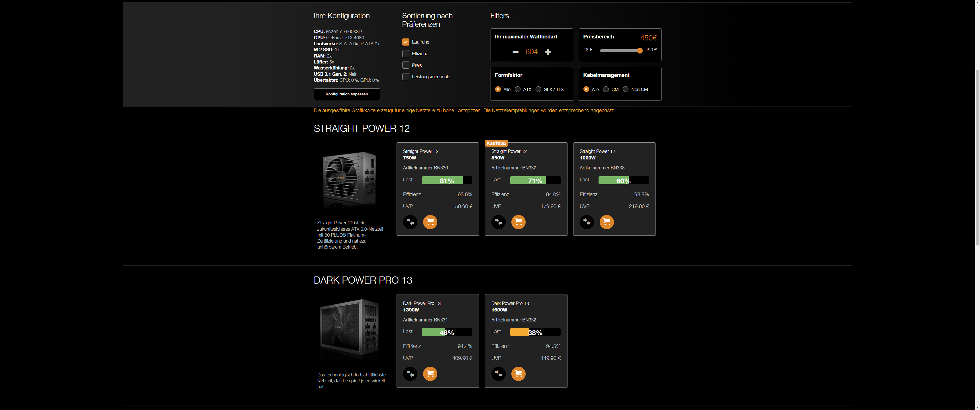The height and width of the screenshot is (410, 980).
Task: Compare the Dark Power Pro 13 1300W
Action: 410,374
